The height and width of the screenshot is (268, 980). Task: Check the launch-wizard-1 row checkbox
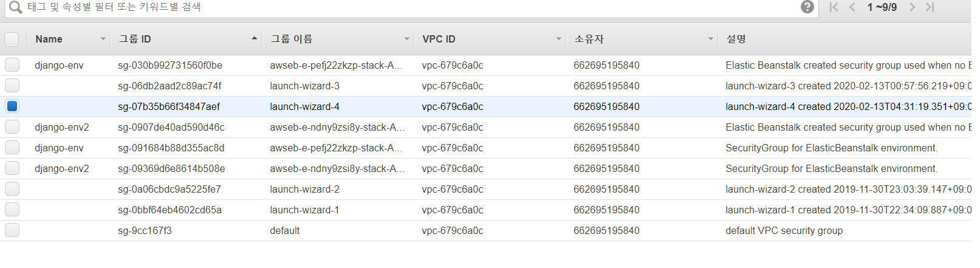point(12,210)
